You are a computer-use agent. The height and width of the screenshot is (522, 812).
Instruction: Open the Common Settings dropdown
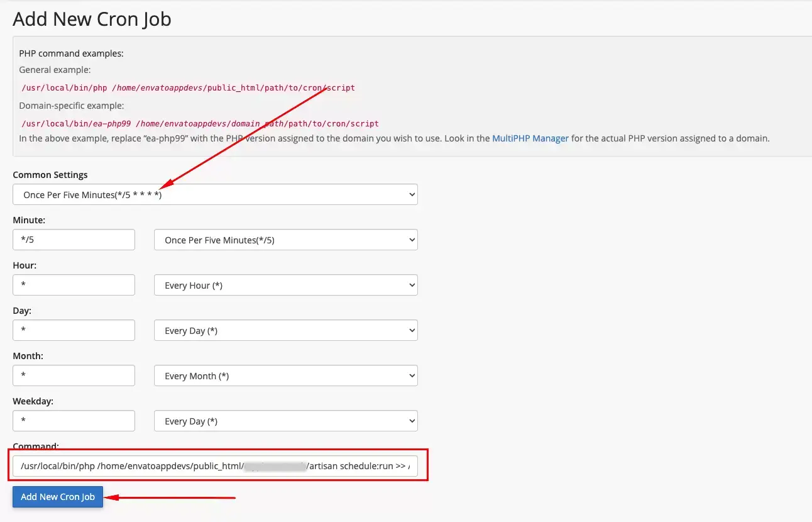[215, 195]
